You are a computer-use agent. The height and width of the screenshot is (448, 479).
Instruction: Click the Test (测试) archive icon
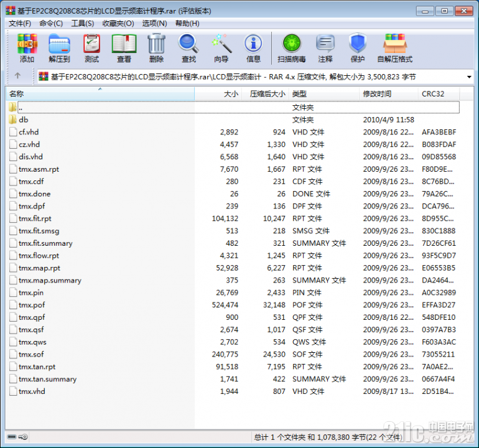point(91,44)
